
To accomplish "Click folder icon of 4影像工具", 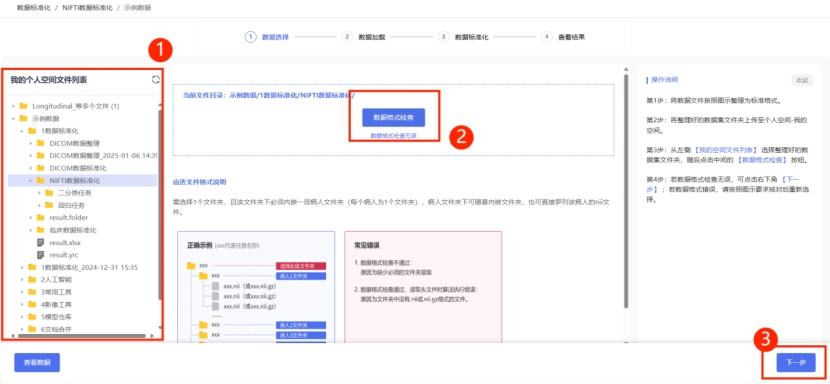I will coord(32,305).
